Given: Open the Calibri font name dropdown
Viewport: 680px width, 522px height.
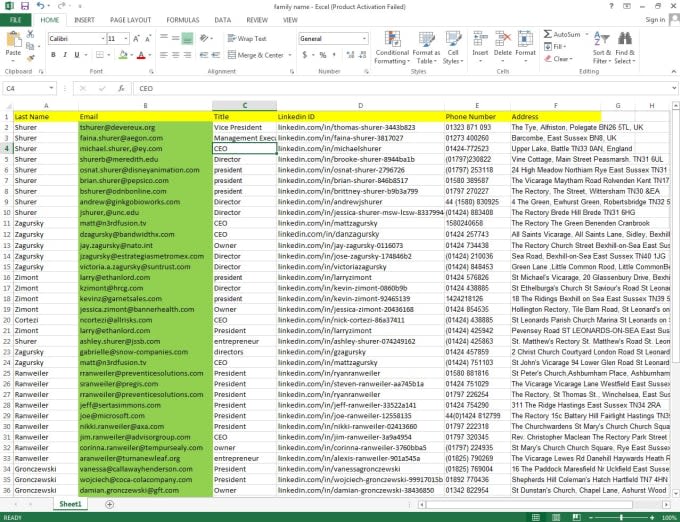Looking at the screenshot, I should point(103,39).
